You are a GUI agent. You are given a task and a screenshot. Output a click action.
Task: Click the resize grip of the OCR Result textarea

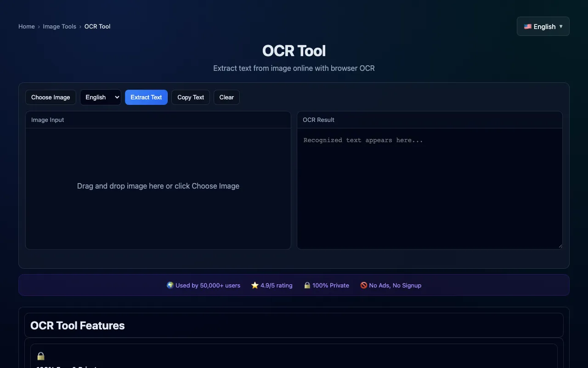(x=560, y=246)
